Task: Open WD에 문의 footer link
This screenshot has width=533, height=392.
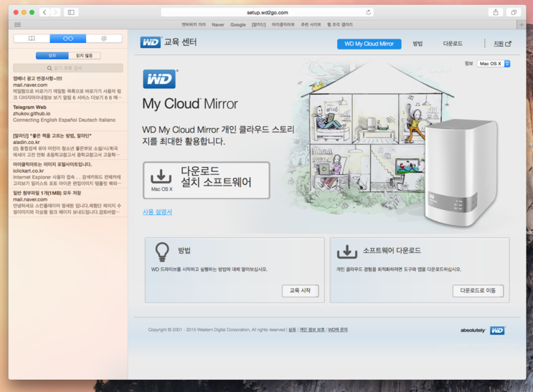Action: (338, 330)
